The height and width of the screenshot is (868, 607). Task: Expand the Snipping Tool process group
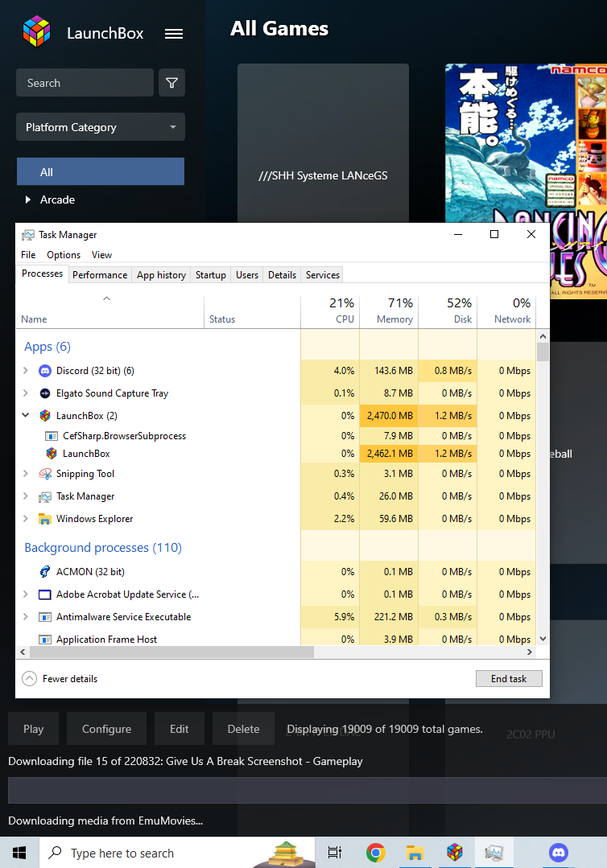point(26,473)
